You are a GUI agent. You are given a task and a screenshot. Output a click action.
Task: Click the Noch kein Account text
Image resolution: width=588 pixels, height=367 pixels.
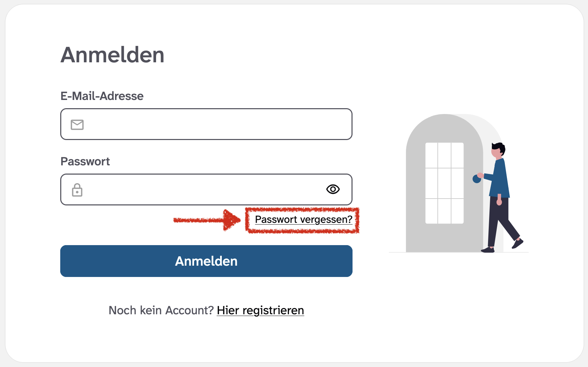tap(161, 310)
